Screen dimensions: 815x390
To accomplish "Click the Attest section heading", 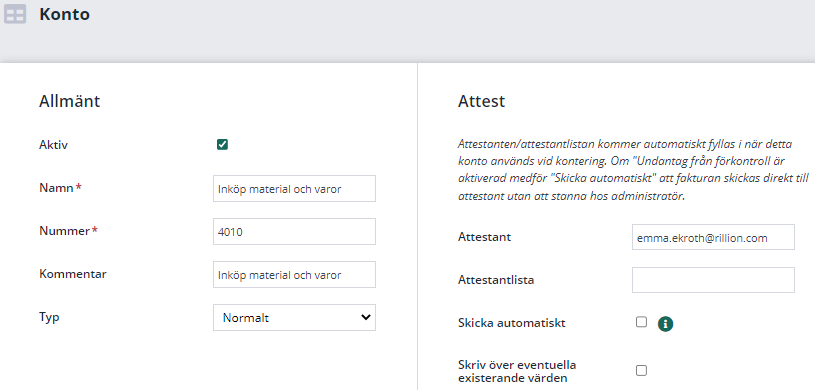I will (481, 101).
